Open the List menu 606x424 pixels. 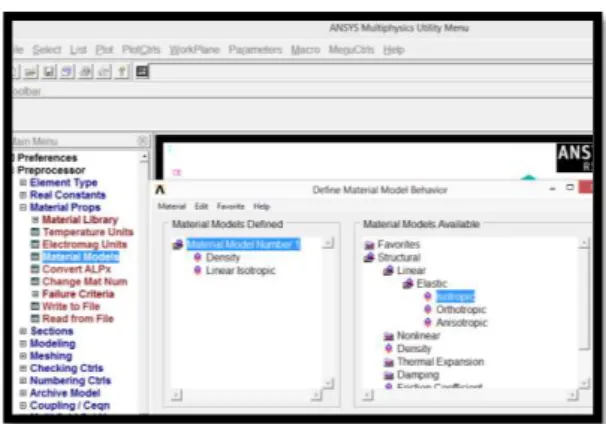(x=78, y=50)
